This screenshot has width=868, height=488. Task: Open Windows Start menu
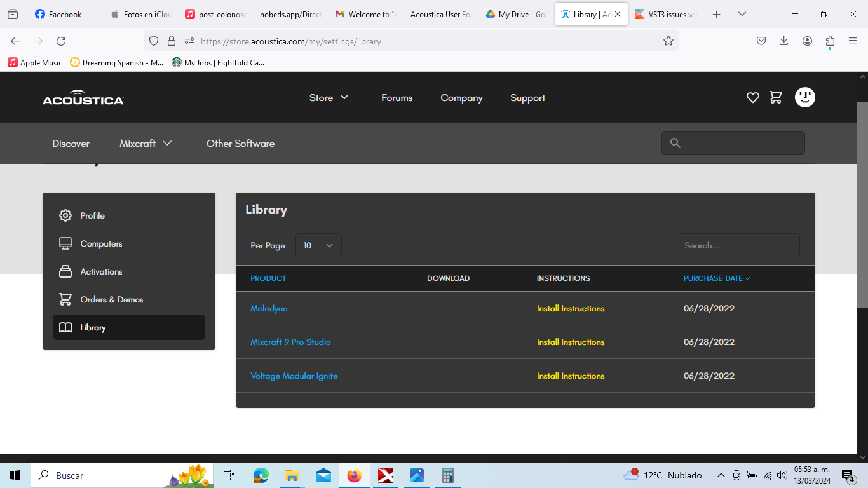[x=15, y=475]
